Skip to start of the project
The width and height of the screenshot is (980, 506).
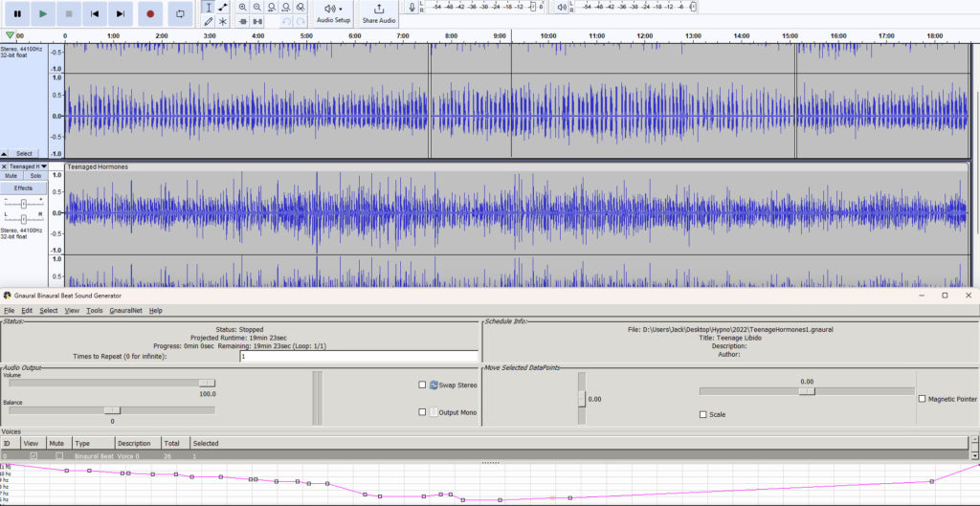[94, 13]
